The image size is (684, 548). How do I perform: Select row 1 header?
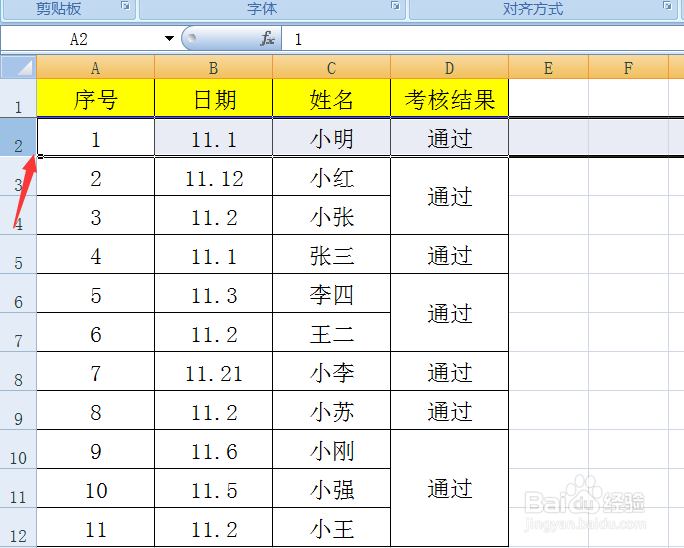coord(18,98)
